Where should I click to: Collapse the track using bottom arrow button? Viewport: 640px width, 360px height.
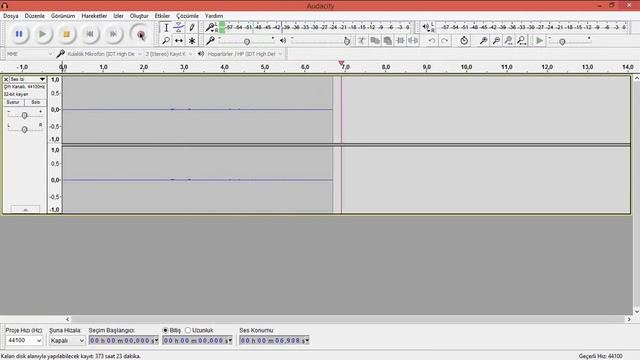25,209
